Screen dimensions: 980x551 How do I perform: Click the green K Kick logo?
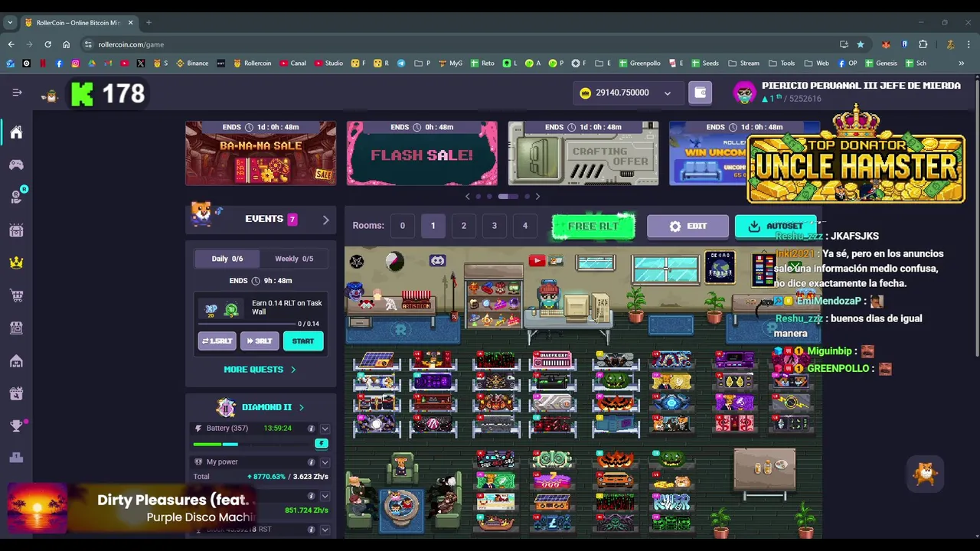[x=82, y=93]
